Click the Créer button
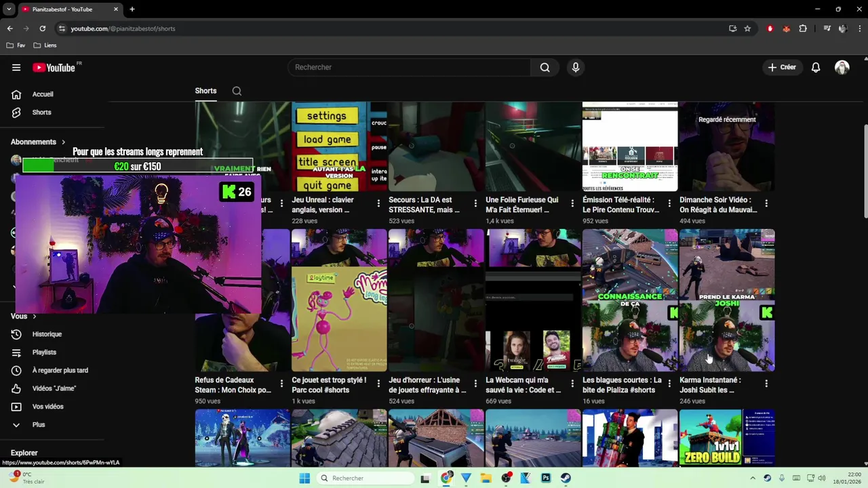This screenshot has width=868, height=488. click(782, 67)
